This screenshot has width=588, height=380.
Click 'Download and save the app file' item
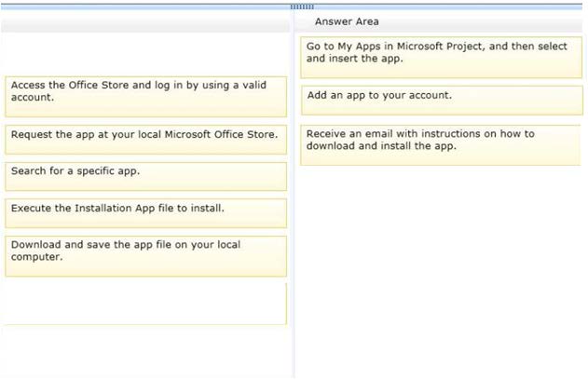[146, 256]
